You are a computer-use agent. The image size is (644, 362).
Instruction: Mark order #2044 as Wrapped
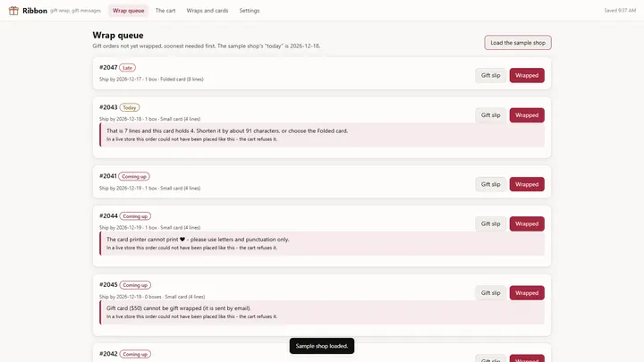(527, 223)
